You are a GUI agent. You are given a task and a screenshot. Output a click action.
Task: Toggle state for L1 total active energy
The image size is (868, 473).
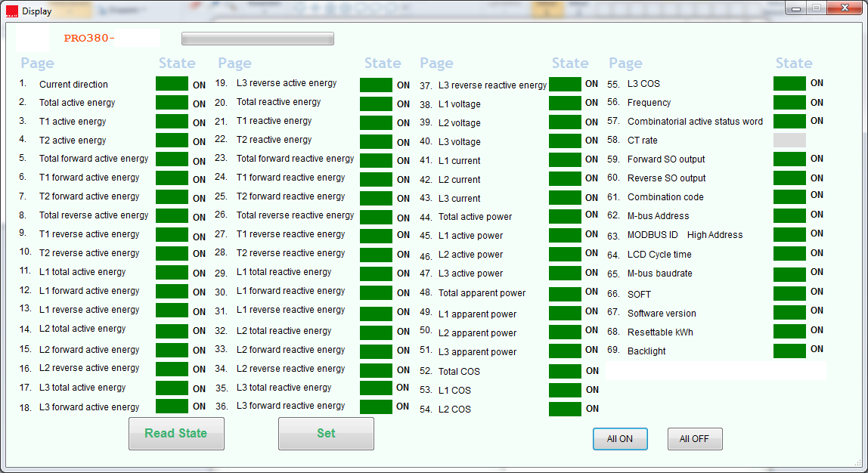point(172,272)
